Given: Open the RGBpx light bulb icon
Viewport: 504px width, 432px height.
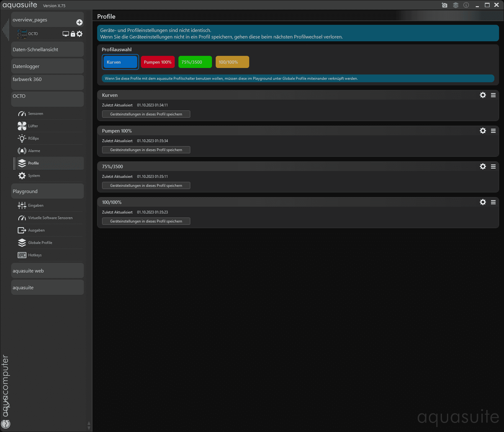Looking at the screenshot, I should (x=22, y=138).
